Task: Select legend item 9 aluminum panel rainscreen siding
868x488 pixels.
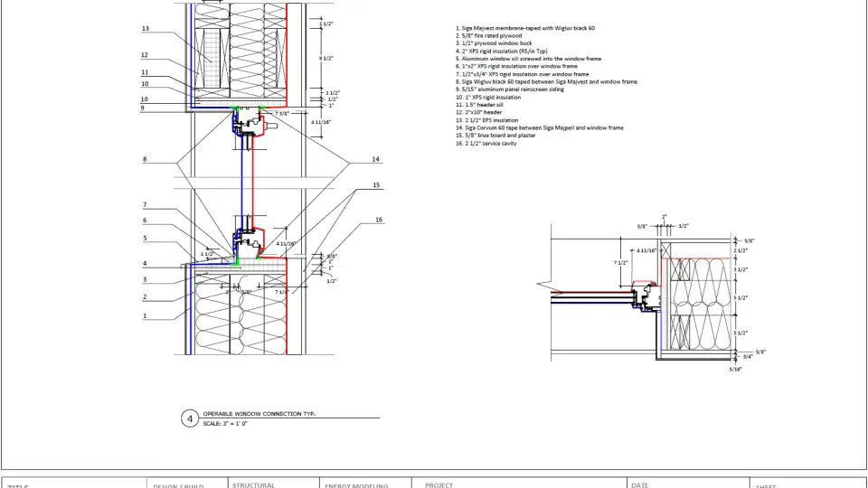Action: pos(514,89)
